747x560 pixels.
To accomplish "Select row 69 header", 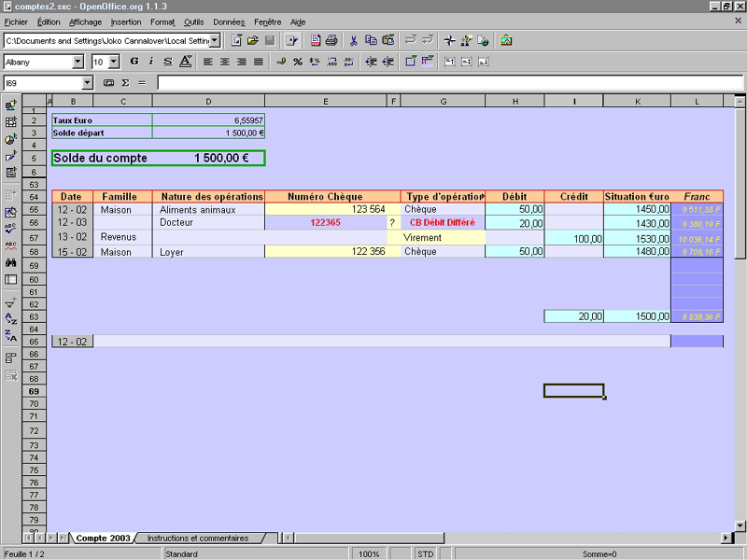I will point(34,391).
